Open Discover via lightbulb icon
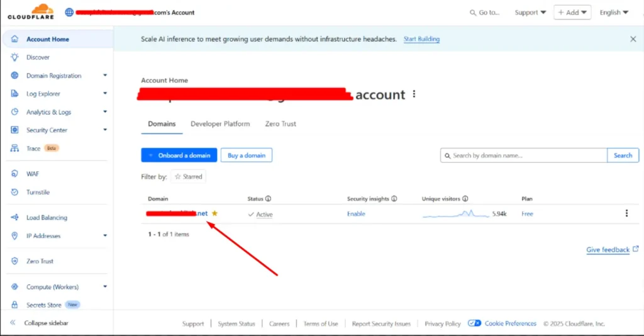 (14, 57)
